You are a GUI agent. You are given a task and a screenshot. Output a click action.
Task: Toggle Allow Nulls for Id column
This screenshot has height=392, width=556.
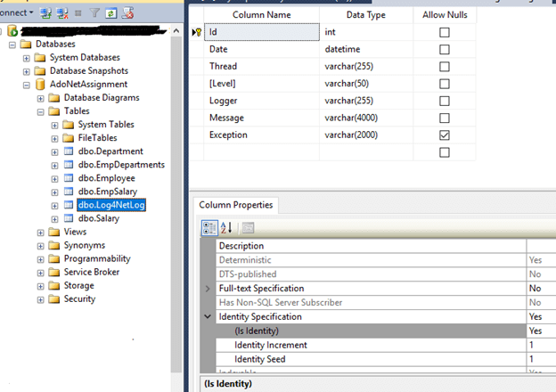click(x=445, y=32)
